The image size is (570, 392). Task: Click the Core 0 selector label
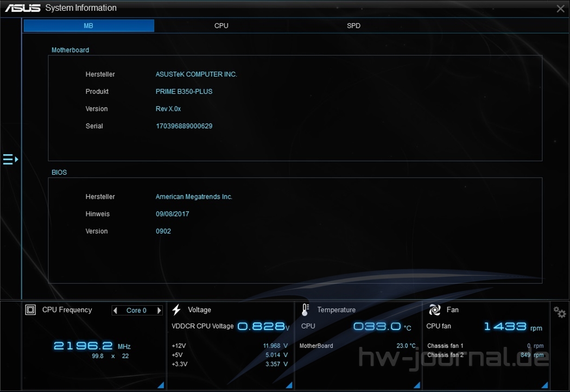click(136, 310)
